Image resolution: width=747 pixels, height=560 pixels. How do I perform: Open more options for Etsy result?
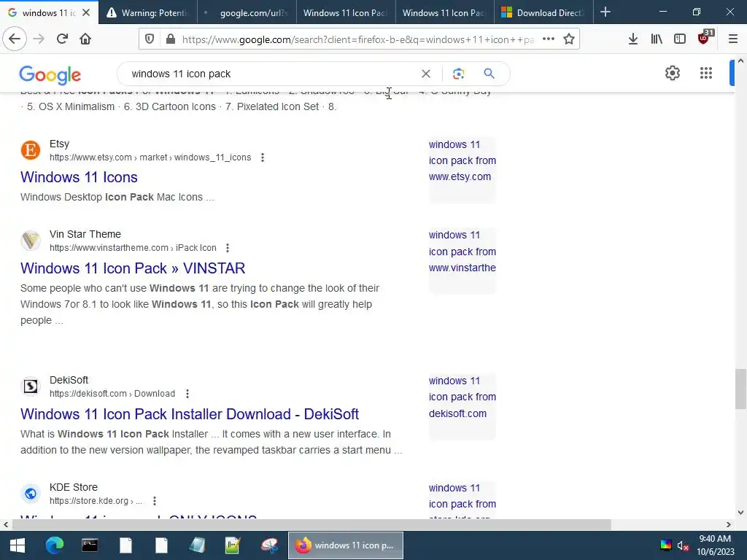[263, 157]
